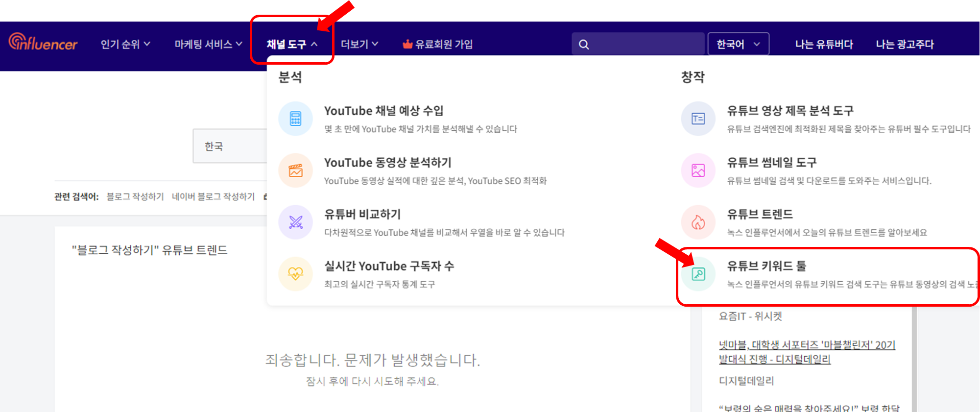Collapse the 채널 도구 menu
Image resolution: width=980 pixels, height=412 pixels.
(292, 44)
